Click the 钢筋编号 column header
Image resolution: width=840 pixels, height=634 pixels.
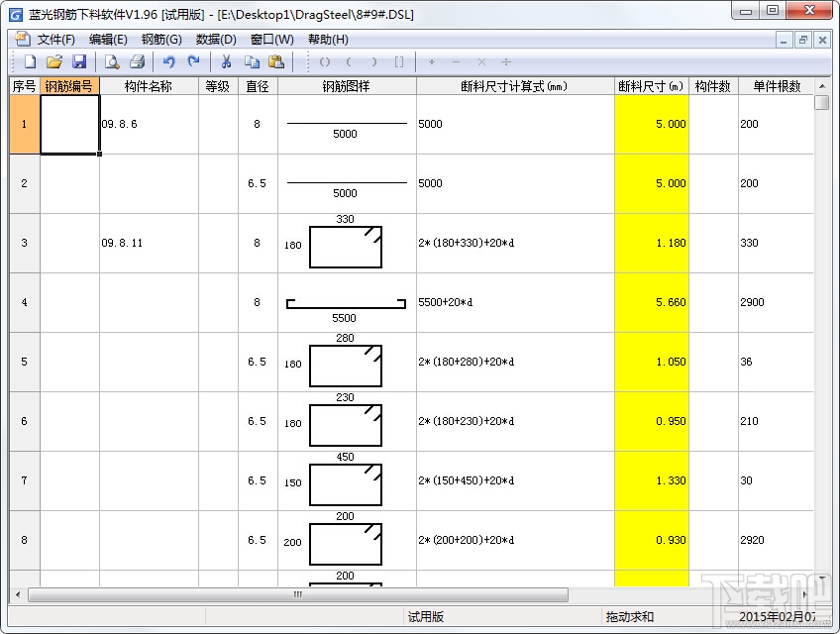(x=69, y=86)
